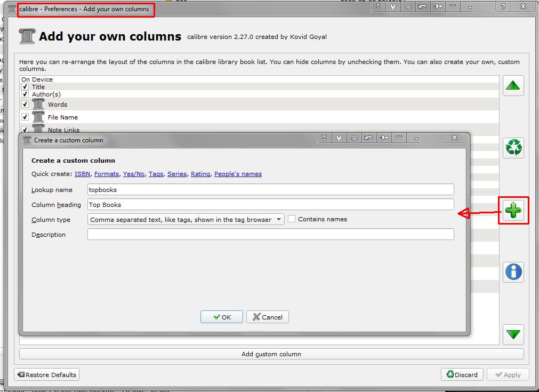Click the wrench icon in custom column dialog title bar
This screenshot has height=392, width=539.
coord(339,138)
